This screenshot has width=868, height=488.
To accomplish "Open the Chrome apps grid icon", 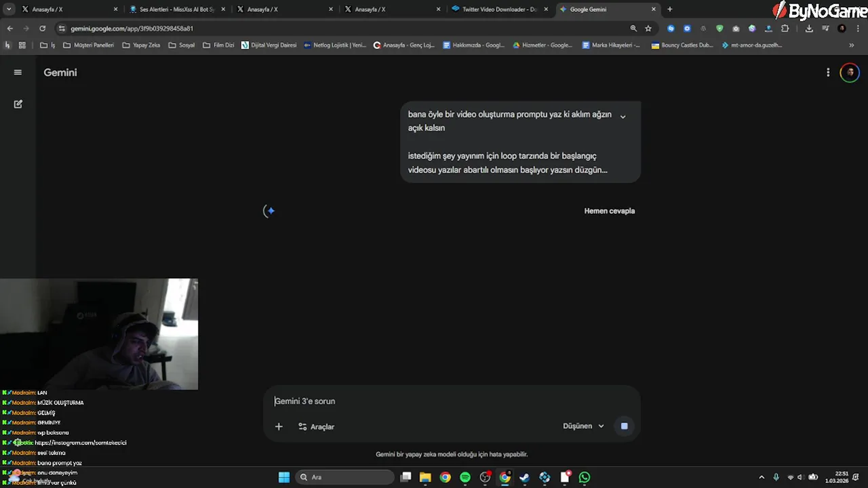I will pos(22,45).
